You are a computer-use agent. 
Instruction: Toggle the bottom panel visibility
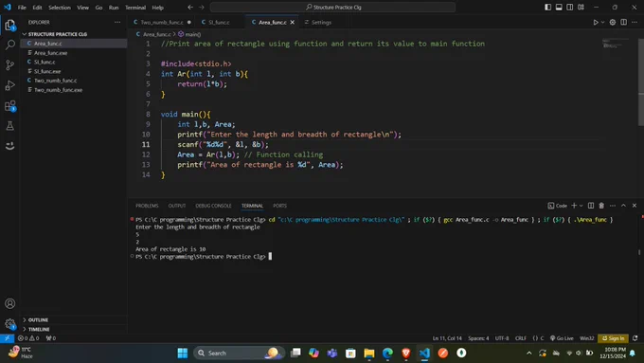(559, 8)
